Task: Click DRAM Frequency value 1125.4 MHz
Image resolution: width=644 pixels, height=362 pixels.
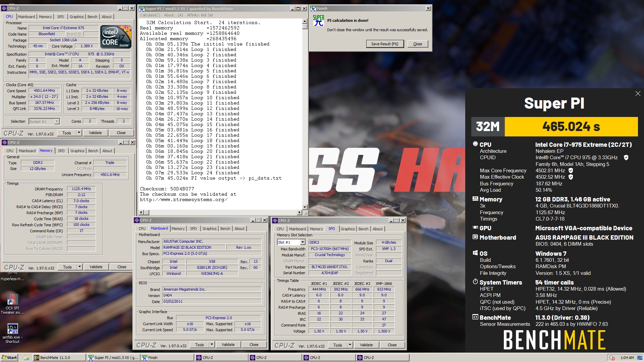Action: 81,189
